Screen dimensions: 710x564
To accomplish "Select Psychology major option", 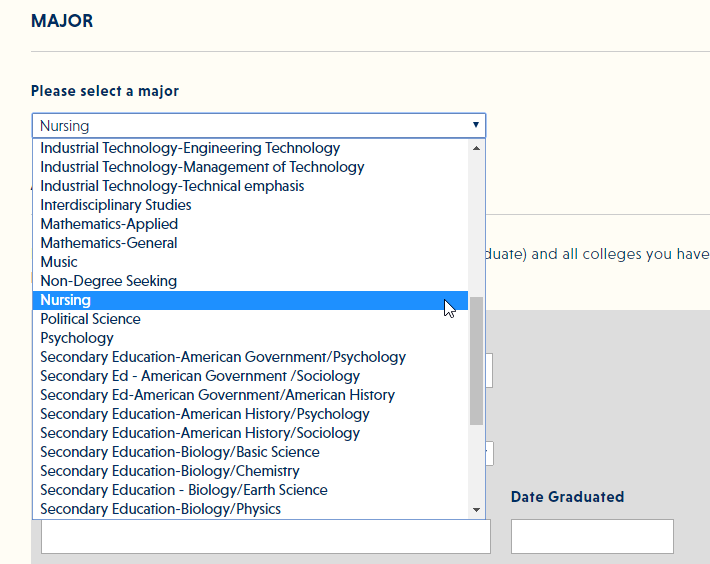I will point(77,338).
